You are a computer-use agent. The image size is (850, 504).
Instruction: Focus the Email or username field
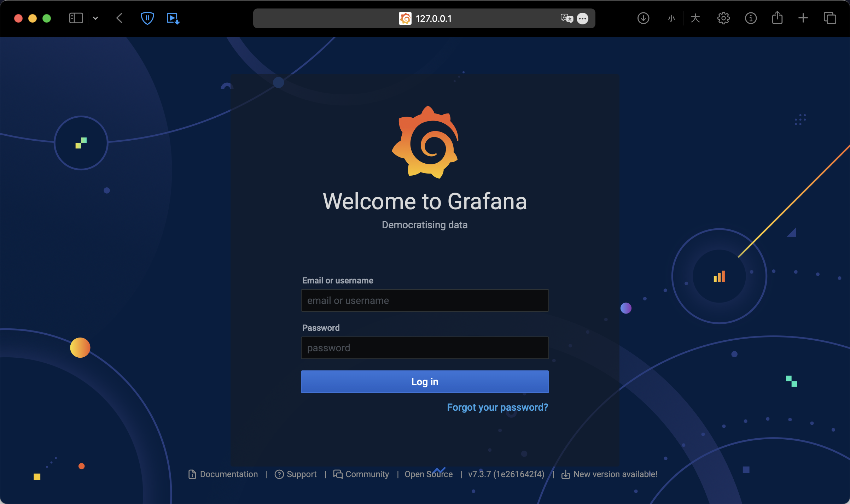(425, 300)
